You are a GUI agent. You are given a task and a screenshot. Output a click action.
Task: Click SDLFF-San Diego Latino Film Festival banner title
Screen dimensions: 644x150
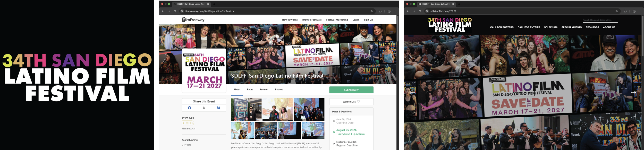click(277, 76)
